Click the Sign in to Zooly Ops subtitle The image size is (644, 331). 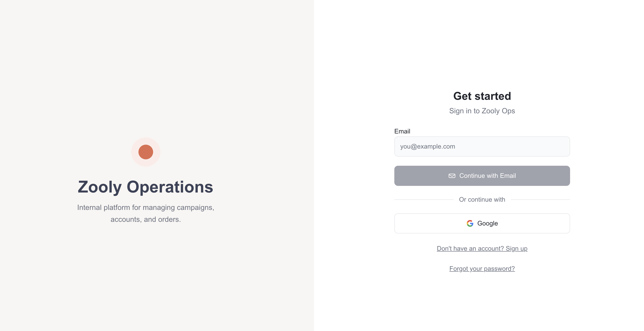(482, 111)
